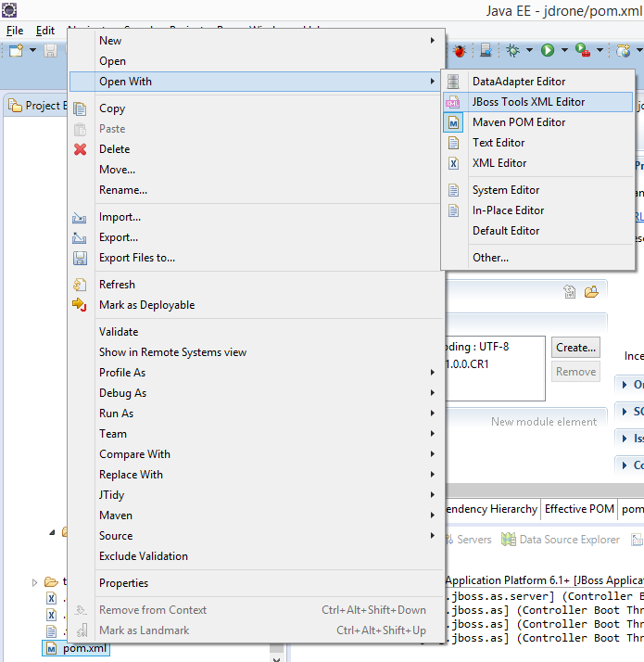The image size is (644, 662).
Task: Click Other... in Open With submenu
Action: (537, 258)
